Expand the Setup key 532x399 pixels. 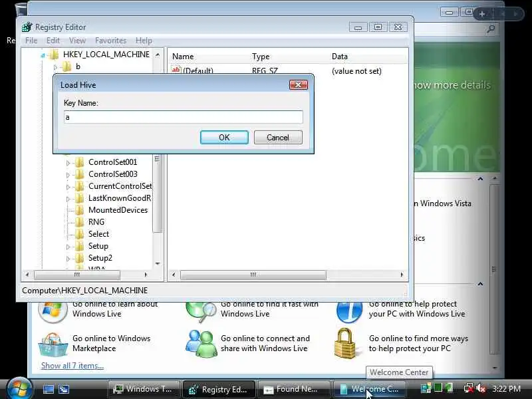coord(68,247)
